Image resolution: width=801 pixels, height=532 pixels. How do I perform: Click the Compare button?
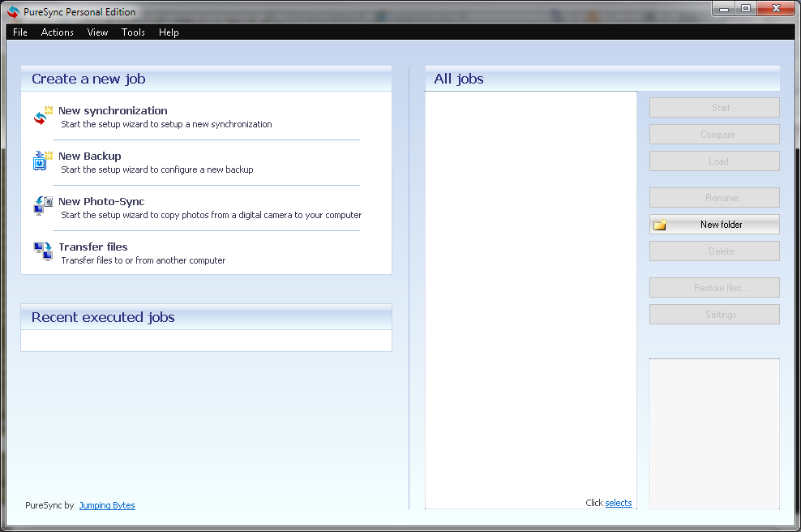[x=714, y=135]
